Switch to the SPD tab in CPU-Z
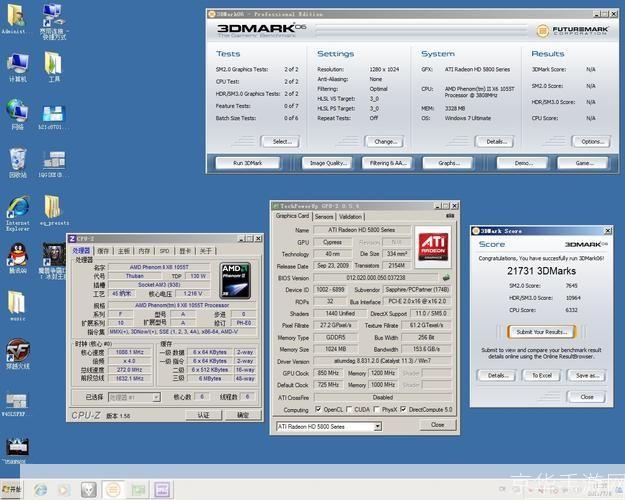625x500 pixels. pos(165,251)
